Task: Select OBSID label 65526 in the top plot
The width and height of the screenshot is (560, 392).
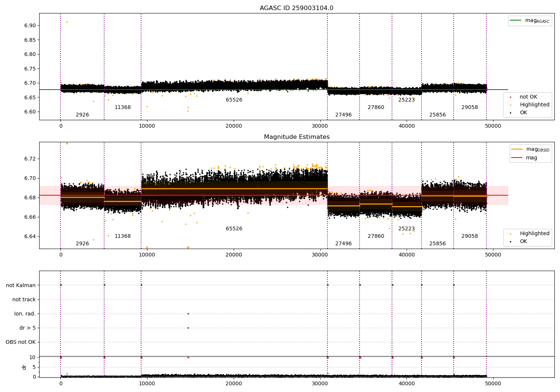Action: pyautogui.click(x=234, y=100)
